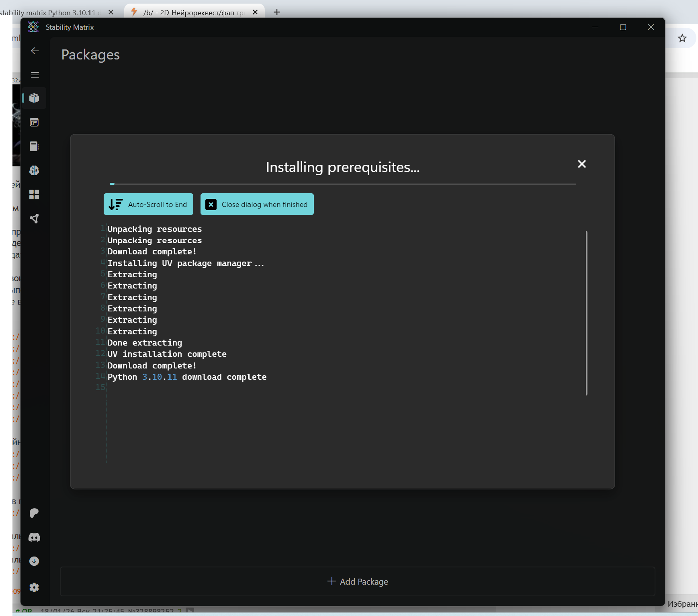Viewport: 698px width, 616px height.
Task: Close the 'stability matrix Python' browser tab
Action: point(111,12)
